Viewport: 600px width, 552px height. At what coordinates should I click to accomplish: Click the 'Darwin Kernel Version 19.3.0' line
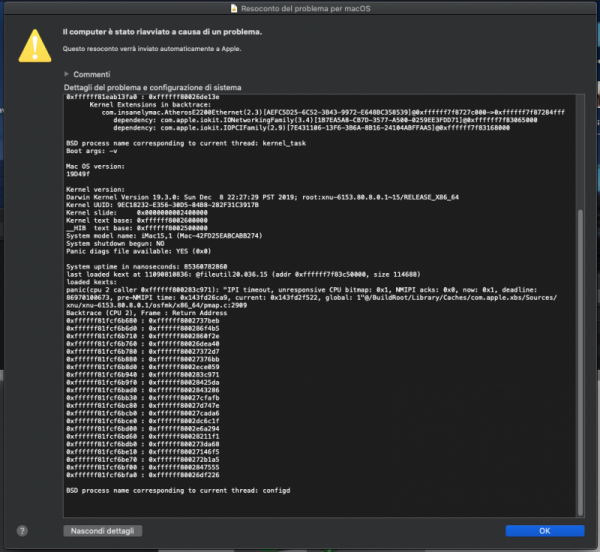tap(262, 197)
